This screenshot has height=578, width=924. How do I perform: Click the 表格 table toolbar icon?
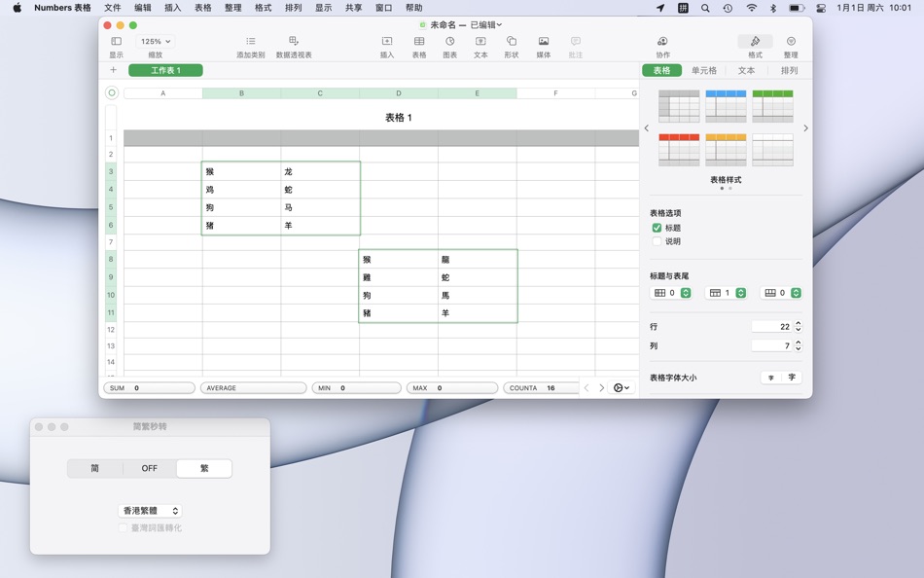(419, 41)
